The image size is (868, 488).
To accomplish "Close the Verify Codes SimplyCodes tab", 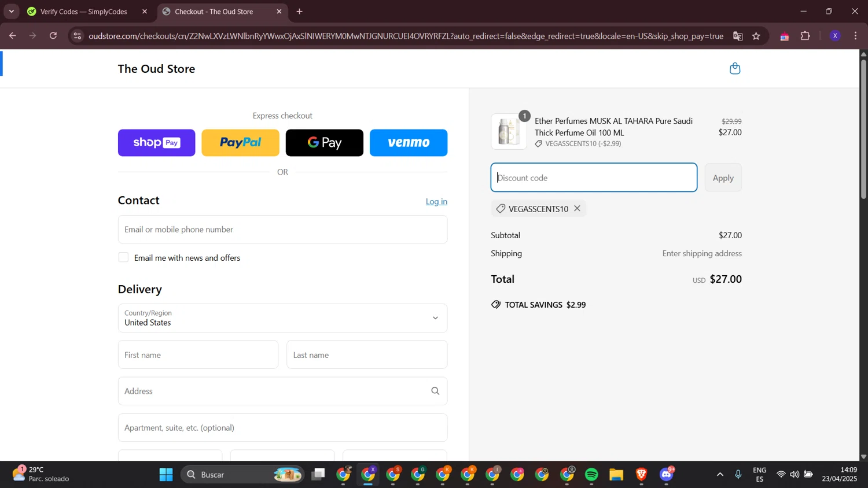I will [145, 12].
